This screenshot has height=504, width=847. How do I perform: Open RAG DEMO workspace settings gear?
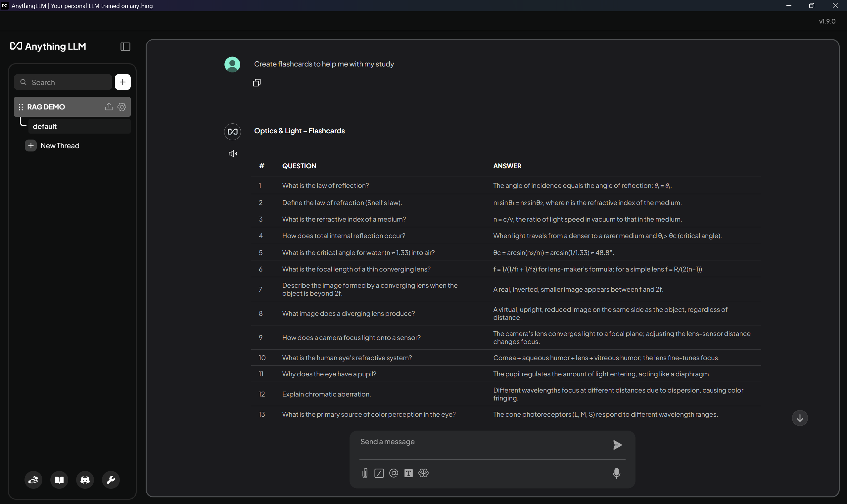pos(122,106)
